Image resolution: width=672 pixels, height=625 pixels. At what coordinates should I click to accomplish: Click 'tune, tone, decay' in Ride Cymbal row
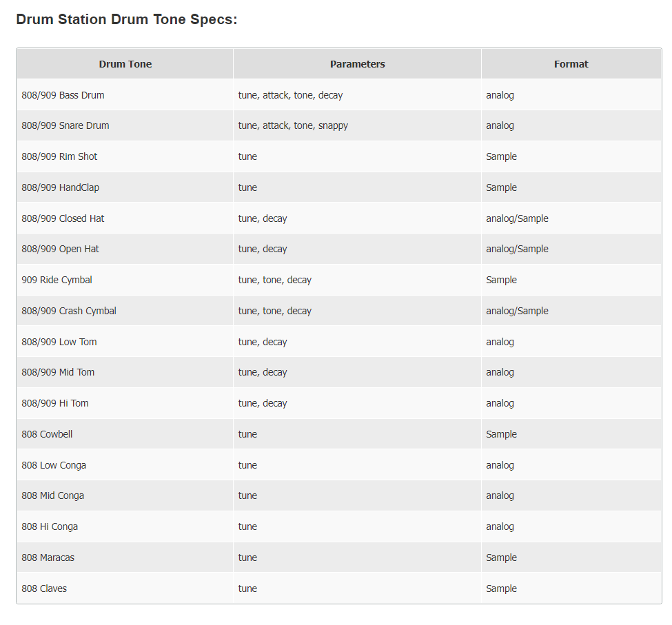pos(358,280)
